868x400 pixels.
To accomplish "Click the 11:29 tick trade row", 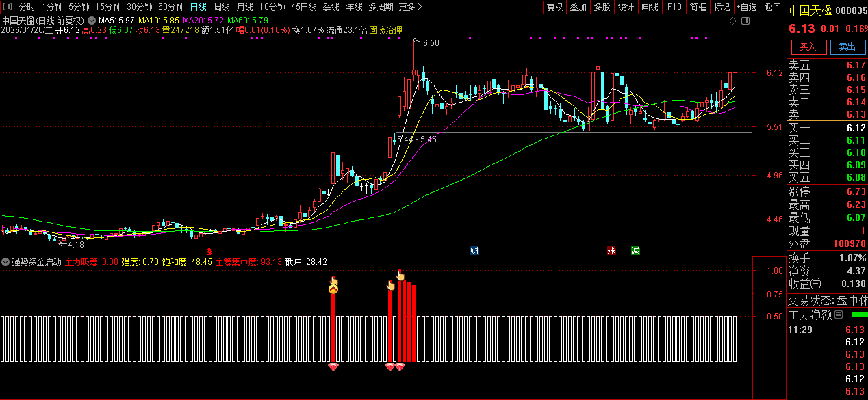I will pos(827,330).
